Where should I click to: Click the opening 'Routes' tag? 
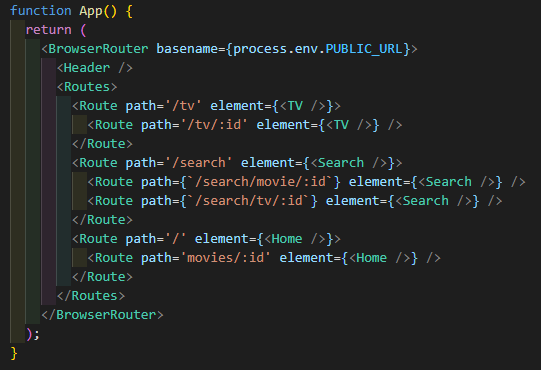point(87,87)
